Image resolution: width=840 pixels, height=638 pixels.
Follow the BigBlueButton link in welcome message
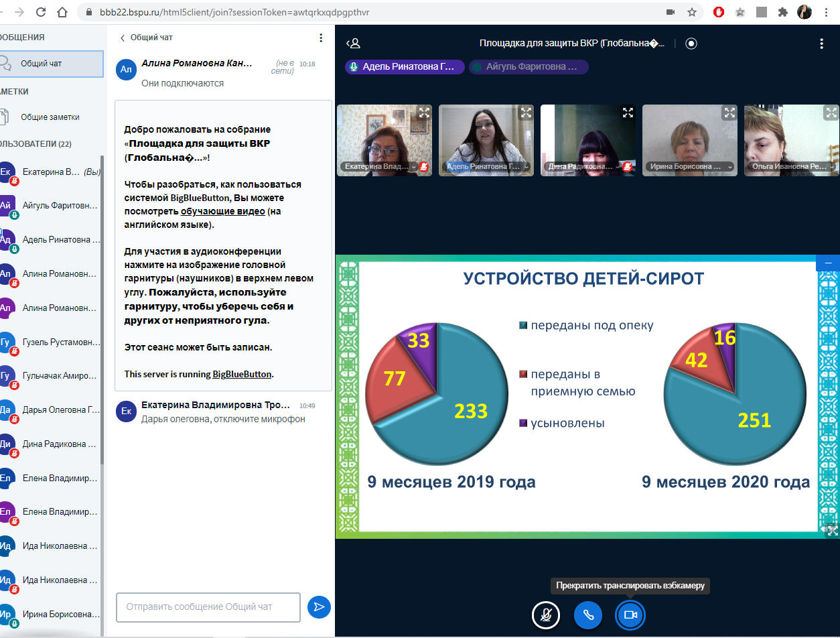242,374
